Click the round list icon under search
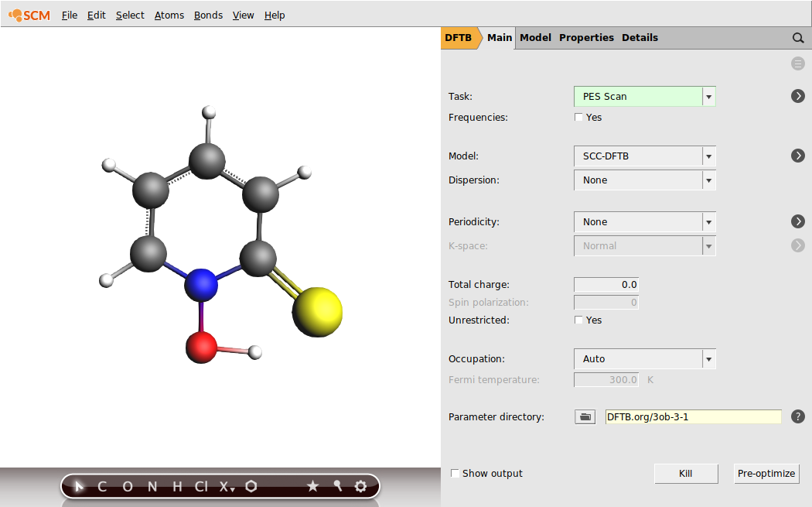 (x=798, y=63)
